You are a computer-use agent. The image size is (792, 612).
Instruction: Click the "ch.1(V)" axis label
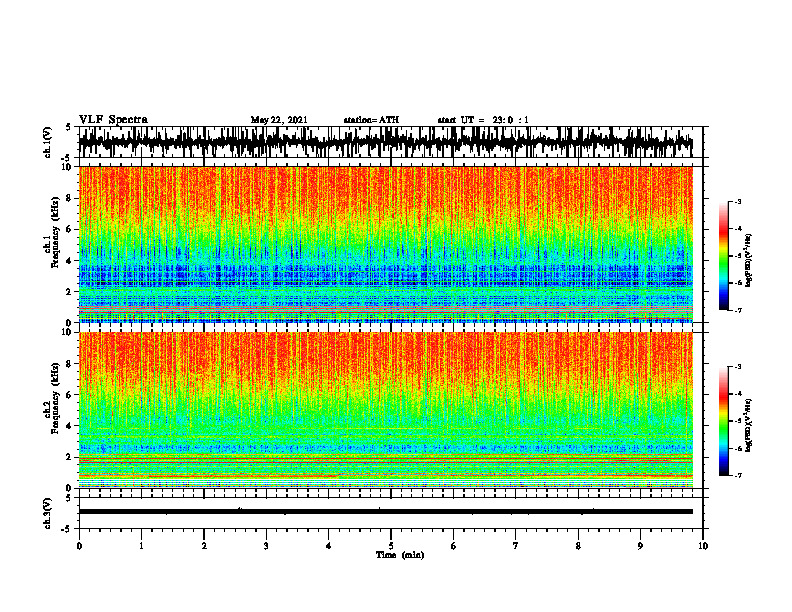48,142
